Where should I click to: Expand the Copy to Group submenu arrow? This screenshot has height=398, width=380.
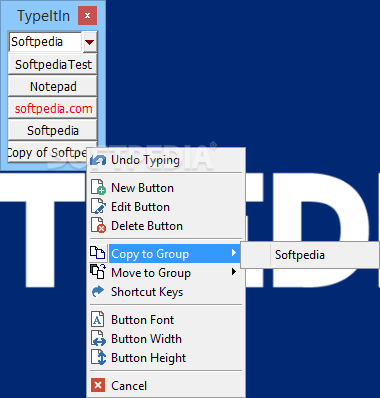tap(234, 253)
